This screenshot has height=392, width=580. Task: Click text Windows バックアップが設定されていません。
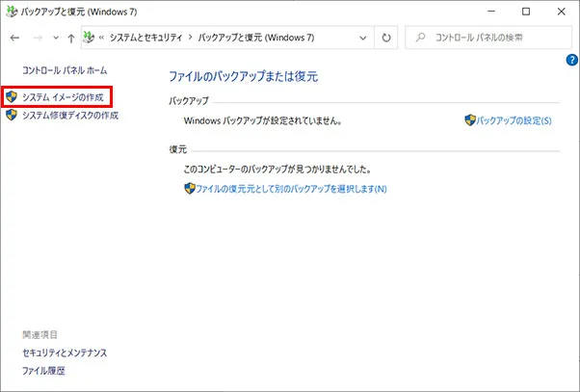tap(263, 121)
